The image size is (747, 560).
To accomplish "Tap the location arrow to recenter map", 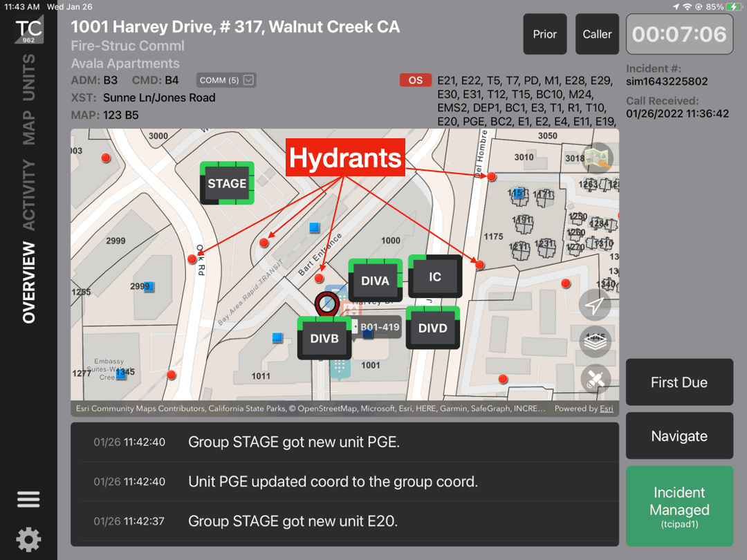I will (x=595, y=305).
